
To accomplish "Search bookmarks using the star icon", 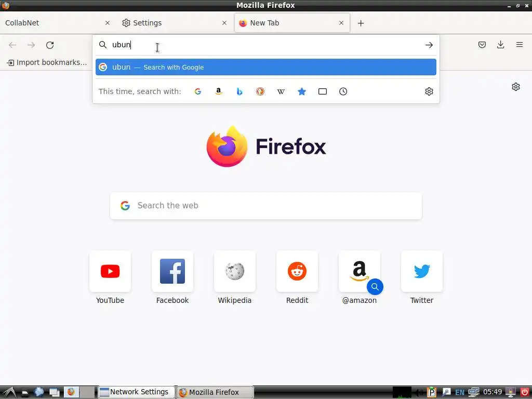I will pos(302,91).
